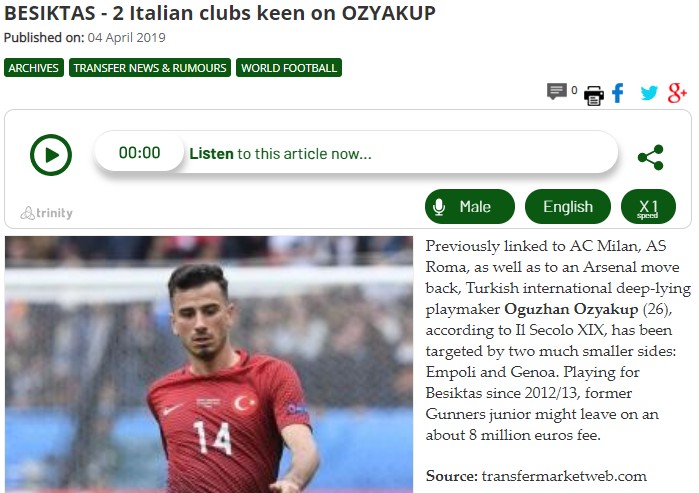Share article on Facebook
This screenshot has height=493, width=699.
(x=618, y=93)
